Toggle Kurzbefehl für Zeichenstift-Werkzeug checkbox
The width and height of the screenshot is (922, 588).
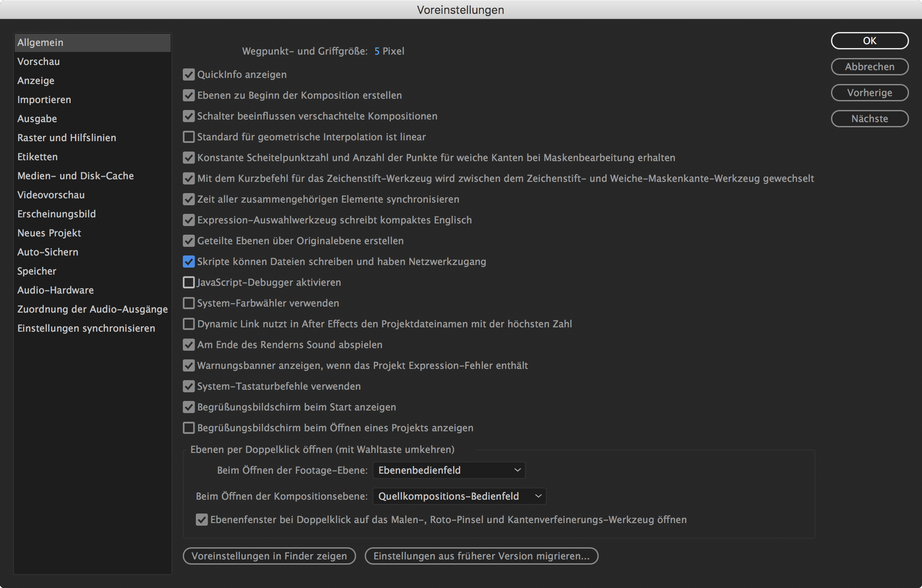(x=188, y=178)
